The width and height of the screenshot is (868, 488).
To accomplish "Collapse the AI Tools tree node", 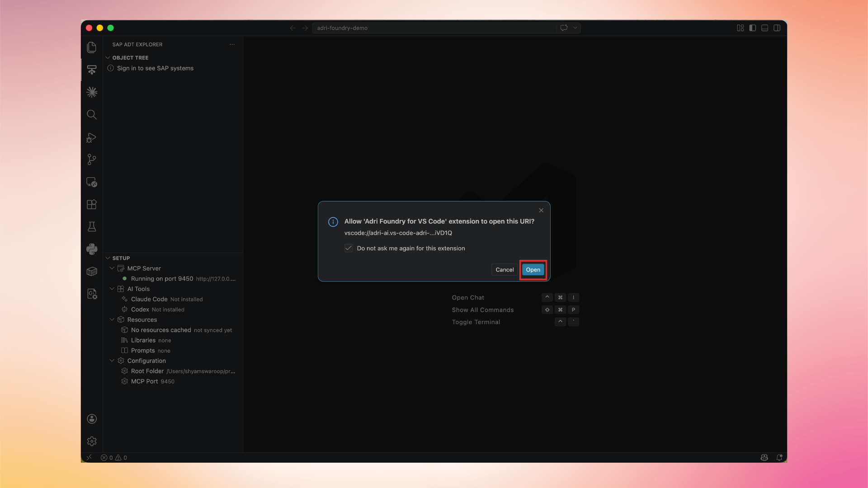I will (x=112, y=289).
